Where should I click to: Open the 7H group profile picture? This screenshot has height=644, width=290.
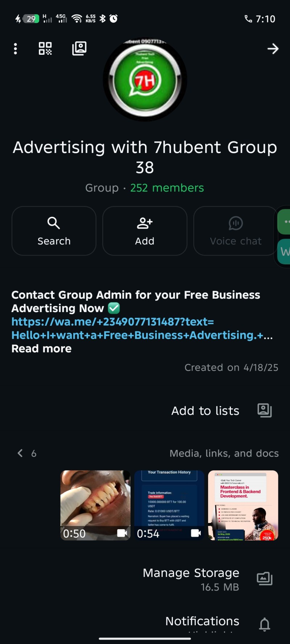click(145, 79)
